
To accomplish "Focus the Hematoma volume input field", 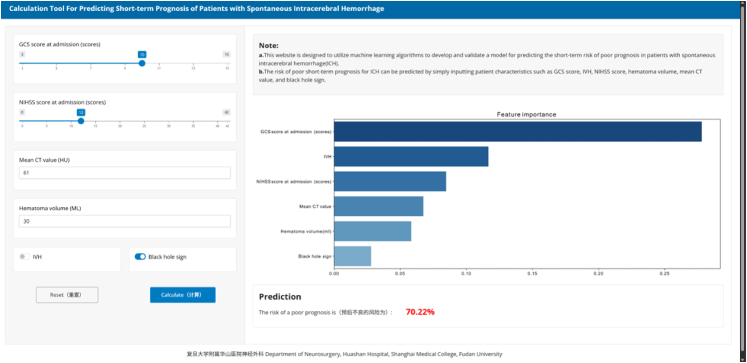I will coord(125,221).
